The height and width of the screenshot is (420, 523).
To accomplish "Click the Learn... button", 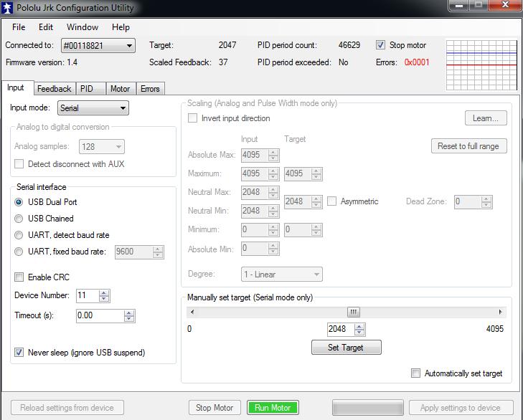I will click(486, 118).
